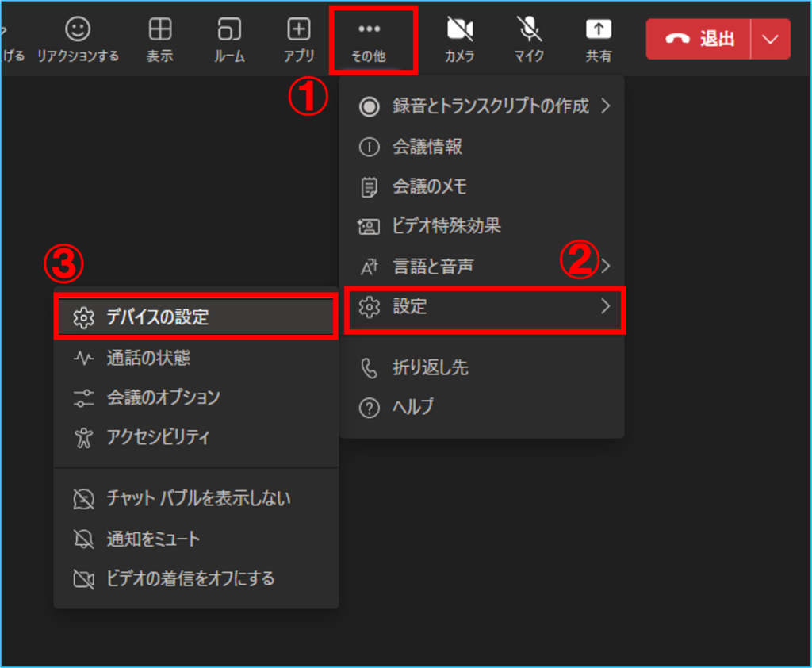Open ヘルプ help entry
This screenshot has width=812, height=668.
pyautogui.click(x=413, y=408)
